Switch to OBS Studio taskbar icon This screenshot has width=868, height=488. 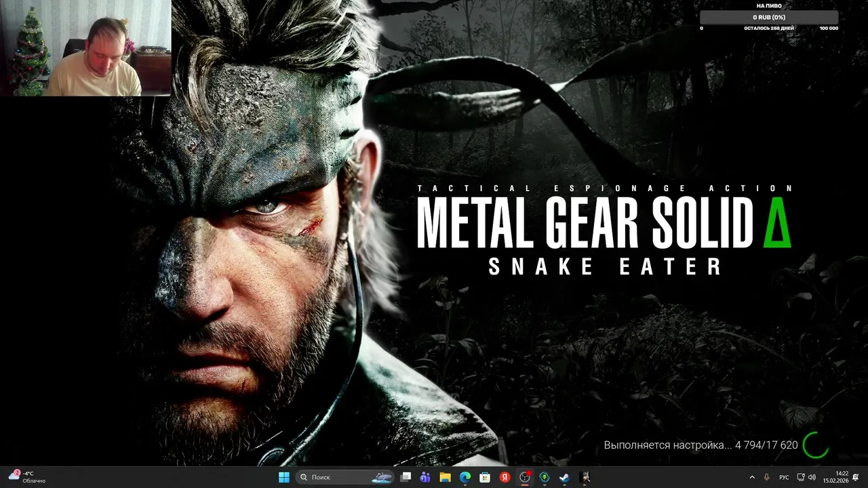(524, 477)
